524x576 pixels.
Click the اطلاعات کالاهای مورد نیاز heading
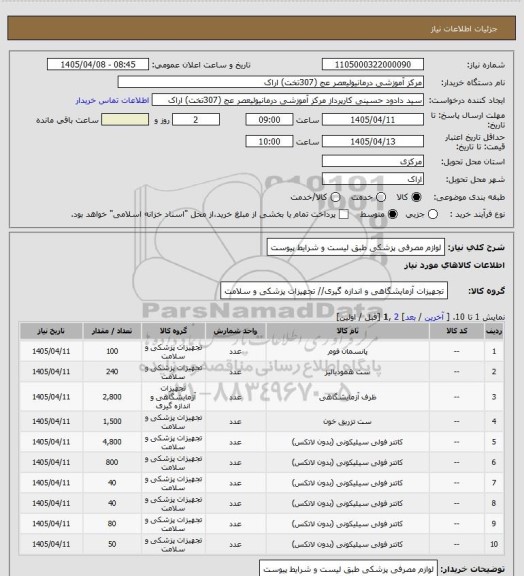point(454,265)
